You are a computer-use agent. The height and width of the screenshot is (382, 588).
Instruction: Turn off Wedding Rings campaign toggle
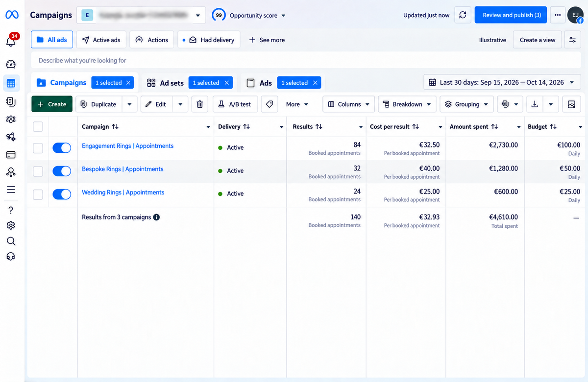click(x=62, y=194)
